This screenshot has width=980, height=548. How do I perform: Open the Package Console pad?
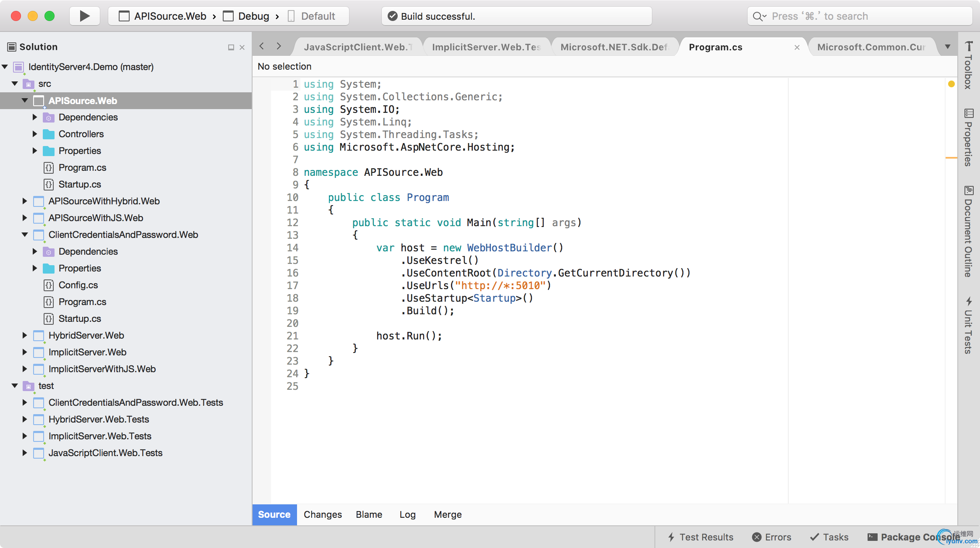pos(914,537)
